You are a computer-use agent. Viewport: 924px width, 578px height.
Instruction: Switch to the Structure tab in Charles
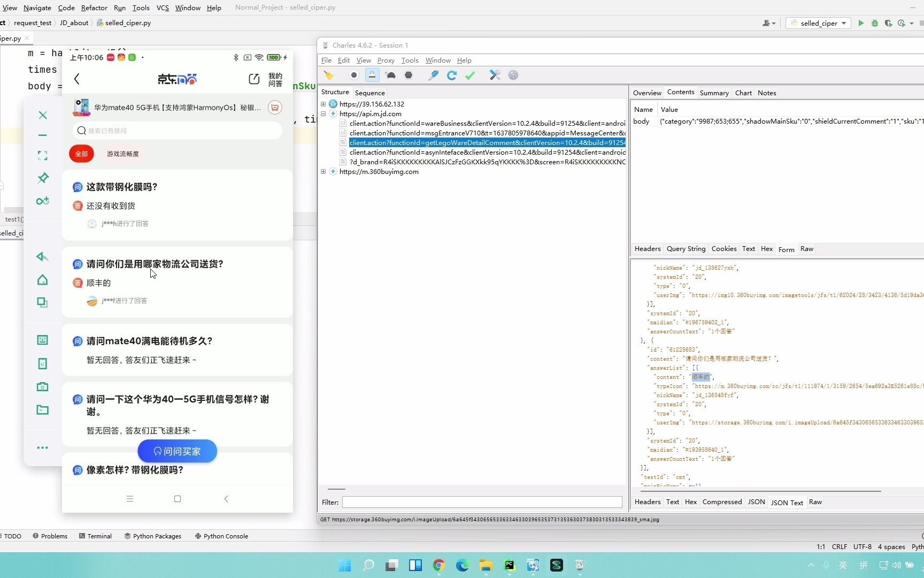tap(335, 92)
